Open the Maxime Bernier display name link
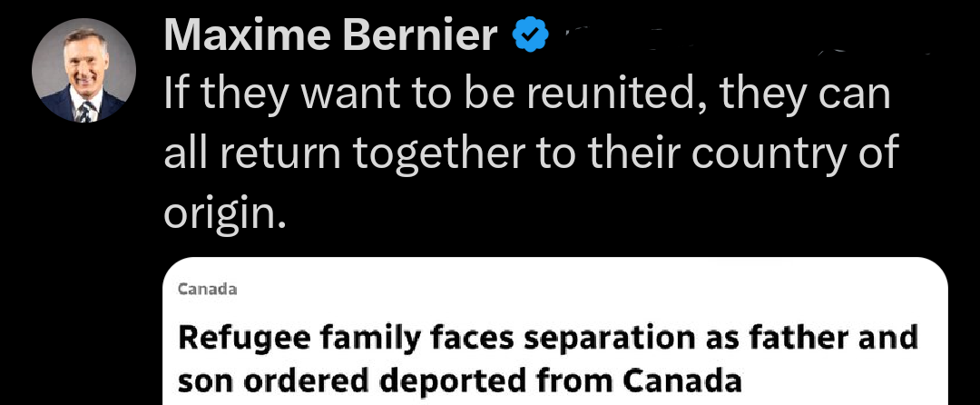 330,35
